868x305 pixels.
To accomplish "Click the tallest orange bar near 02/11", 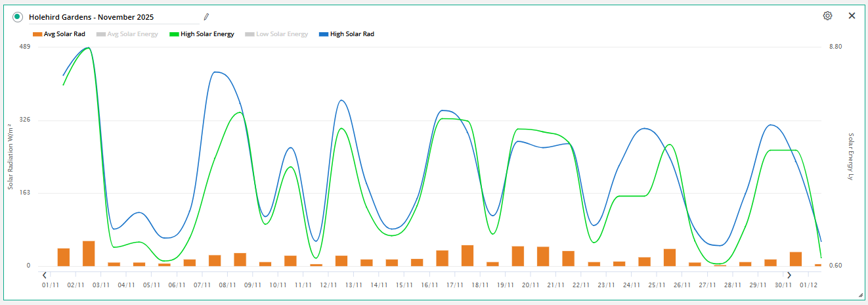I will (x=89, y=253).
